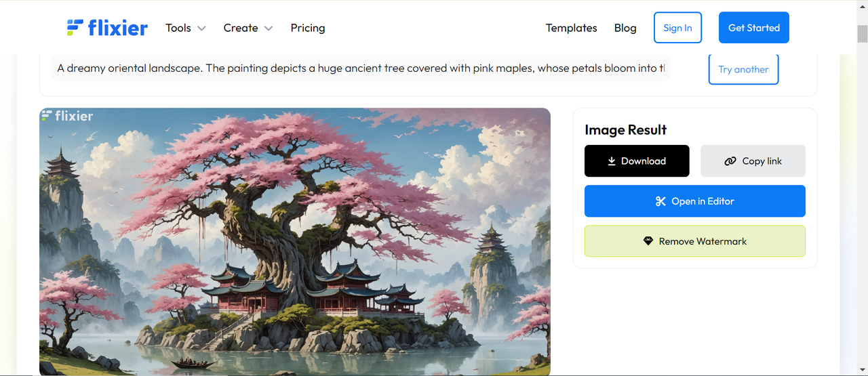Image resolution: width=868 pixels, height=376 pixels.
Task: Expand the Create dropdown menu
Action: tap(248, 28)
